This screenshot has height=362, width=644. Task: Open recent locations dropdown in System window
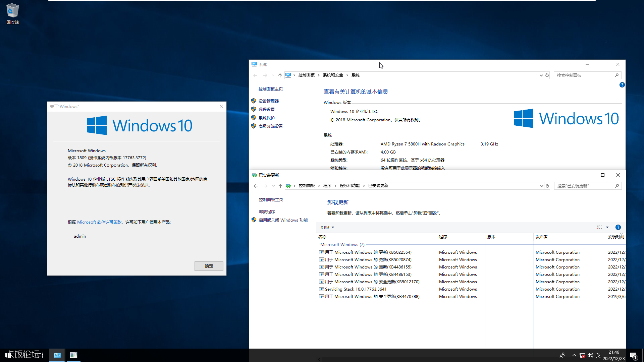point(273,75)
